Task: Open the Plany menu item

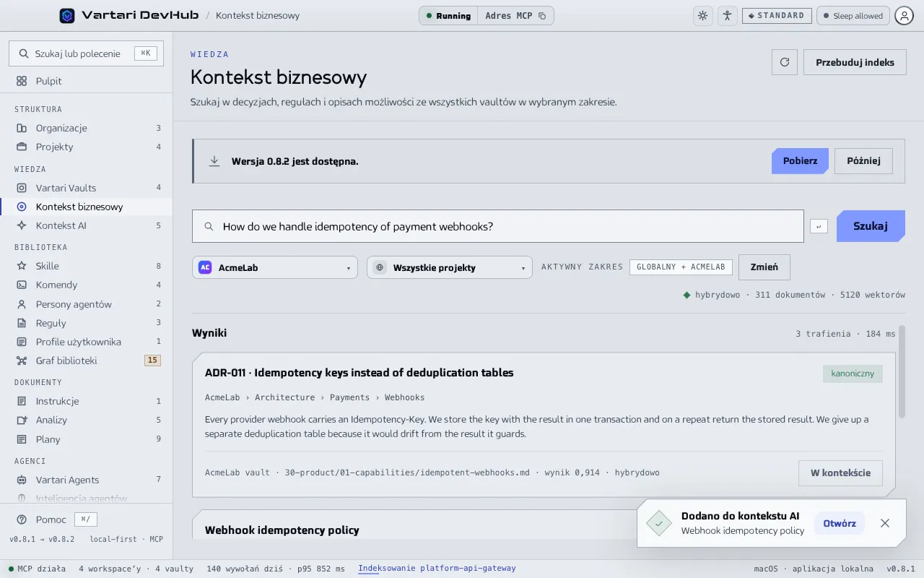Action: tap(87, 439)
